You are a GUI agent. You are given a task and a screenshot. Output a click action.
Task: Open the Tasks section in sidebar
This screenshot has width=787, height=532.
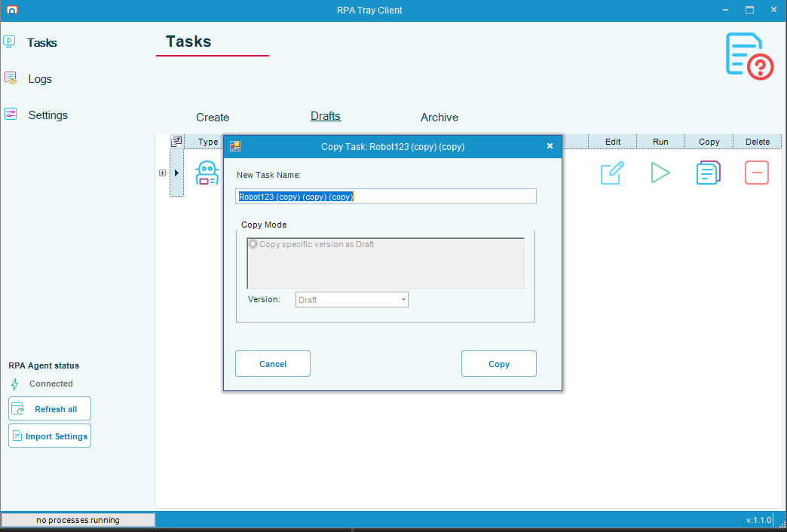(x=42, y=43)
